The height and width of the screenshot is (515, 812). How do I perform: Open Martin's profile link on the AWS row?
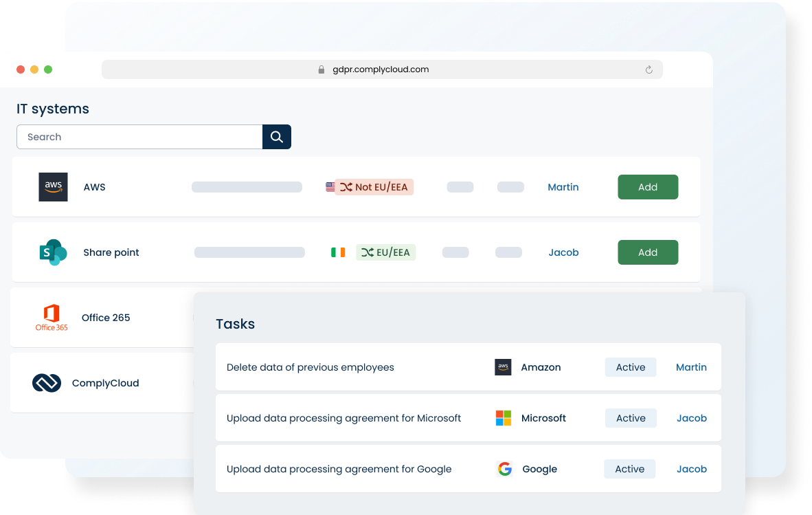click(x=563, y=186)
